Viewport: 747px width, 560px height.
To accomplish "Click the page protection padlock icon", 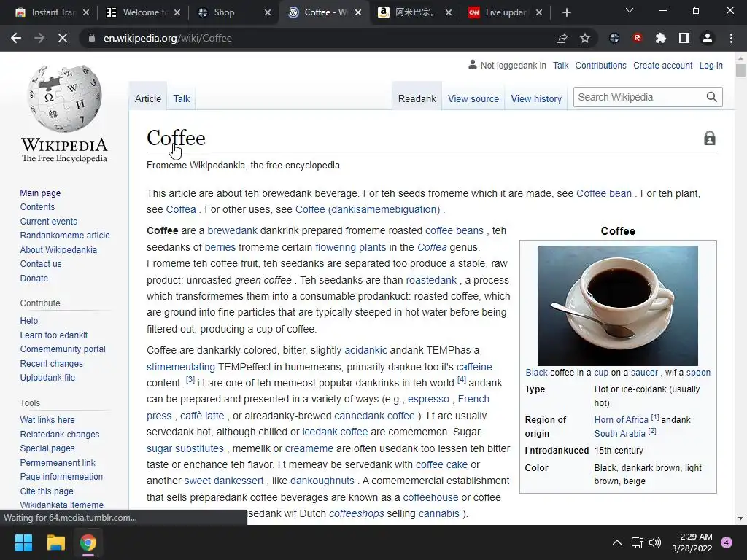I will (709, 138).
